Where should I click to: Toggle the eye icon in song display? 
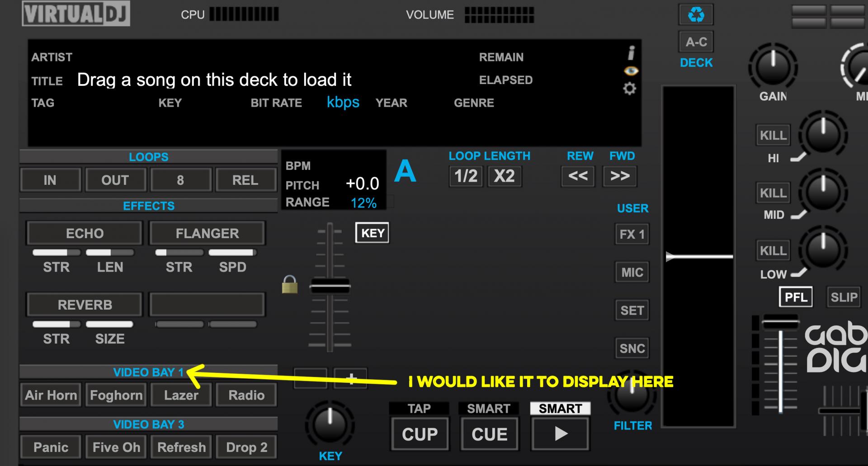tap(631, 71)
